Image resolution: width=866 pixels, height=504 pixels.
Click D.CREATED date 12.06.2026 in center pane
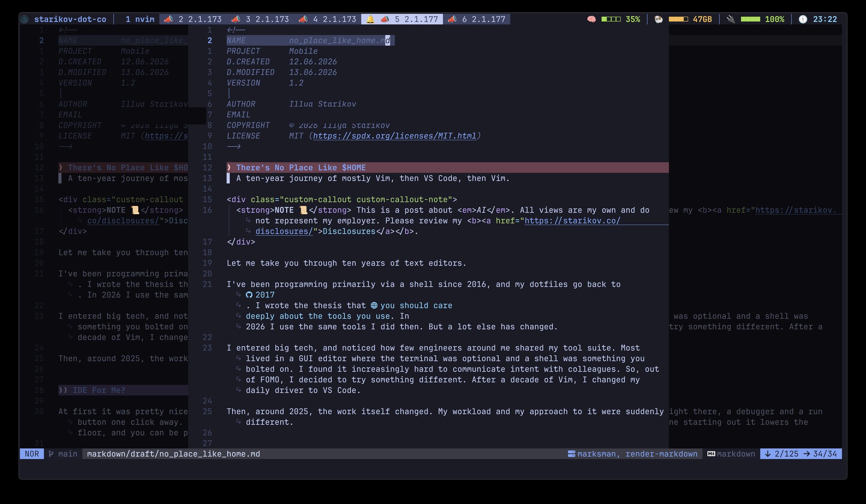coord(313,62)
